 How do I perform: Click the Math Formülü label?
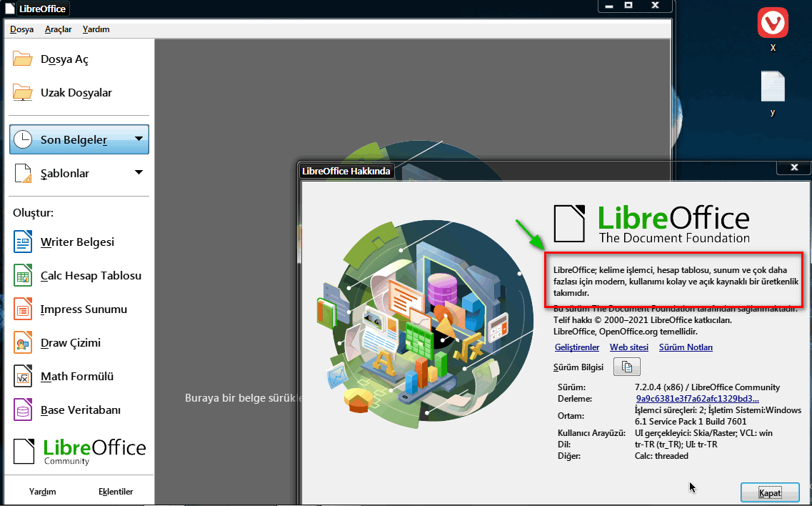[77, 377]
